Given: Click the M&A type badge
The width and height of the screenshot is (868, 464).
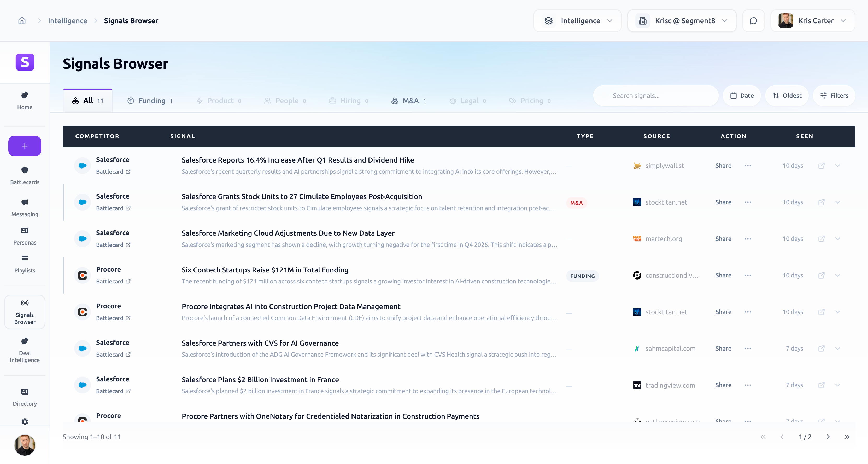Looking at the screenshot, I should (x=576, y=203).
